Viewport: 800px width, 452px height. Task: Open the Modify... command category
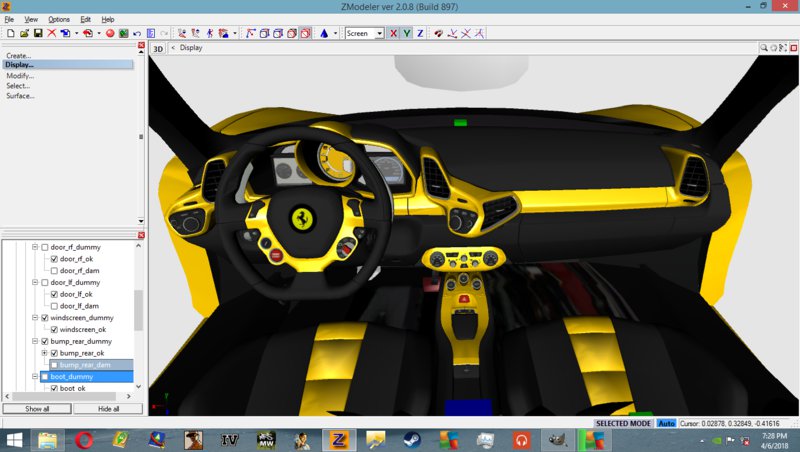(x=20, y=76)
